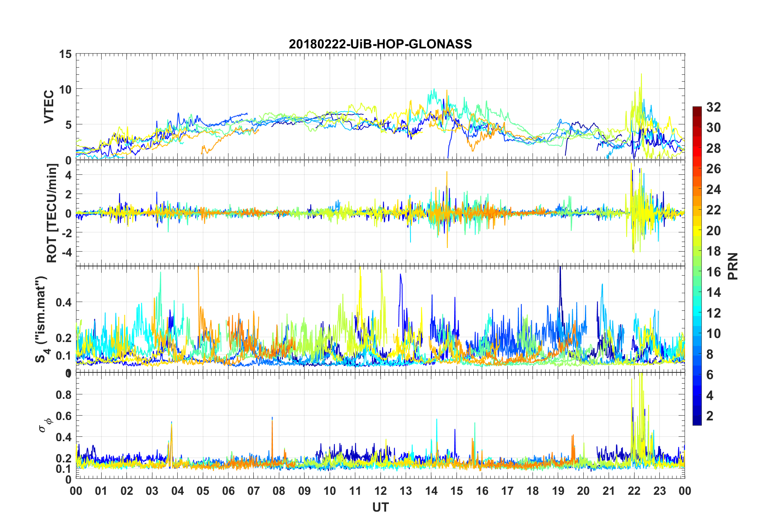Click sigma-phi axis tick label 0.8
The height and width of the screenshot is (532, 761).
pyautogui.click(x=64, y=394)
